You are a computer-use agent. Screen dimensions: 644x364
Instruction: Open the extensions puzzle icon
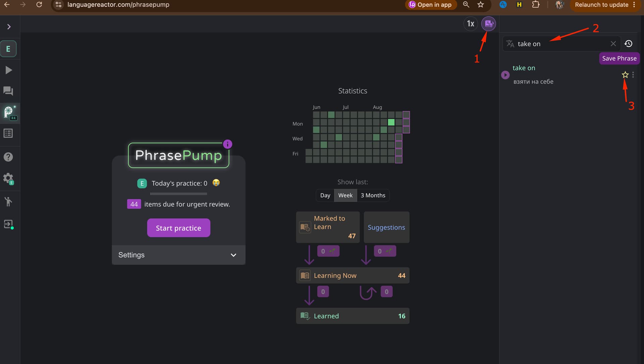click(x=536, y=5)
